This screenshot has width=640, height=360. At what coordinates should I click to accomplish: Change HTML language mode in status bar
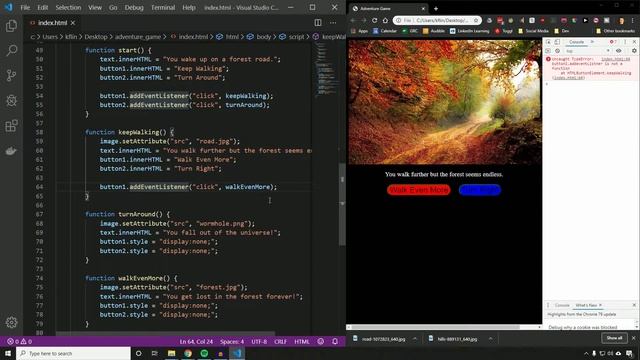pos(302,341)
